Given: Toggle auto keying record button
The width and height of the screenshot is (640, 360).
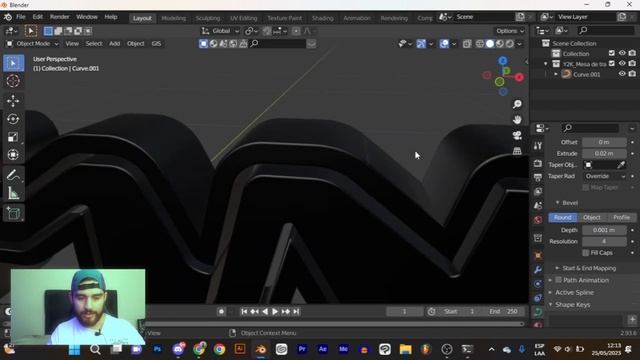Looking at the screenshot, I should [221, 311].
